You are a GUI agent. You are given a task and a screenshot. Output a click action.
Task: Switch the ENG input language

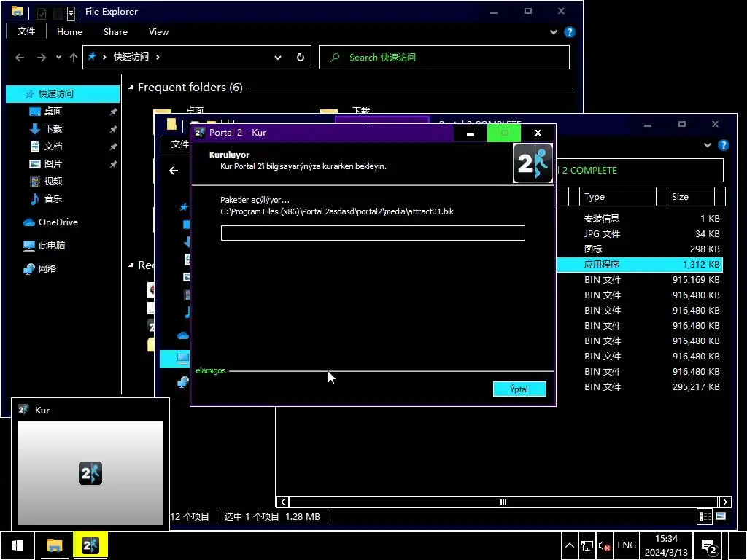pos(627,545)
